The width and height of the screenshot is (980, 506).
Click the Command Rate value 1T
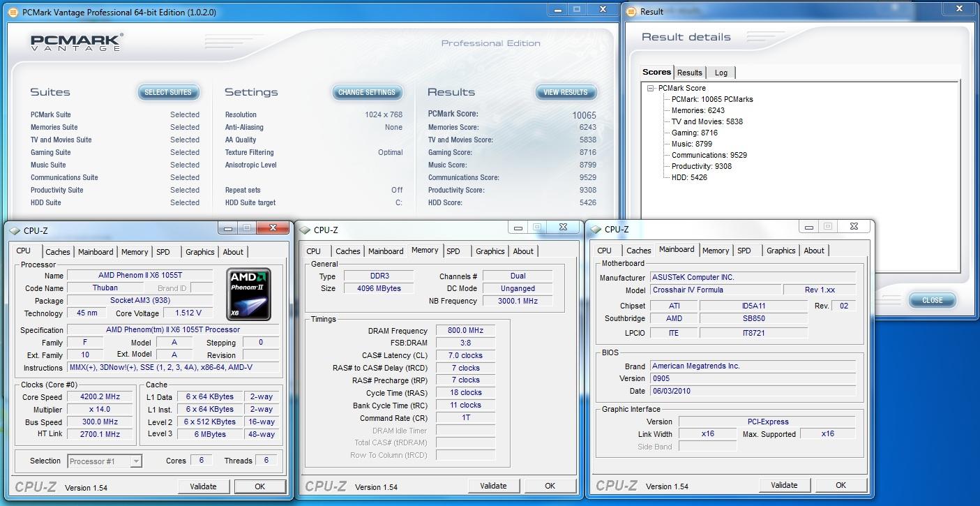(x=465, y=417)
